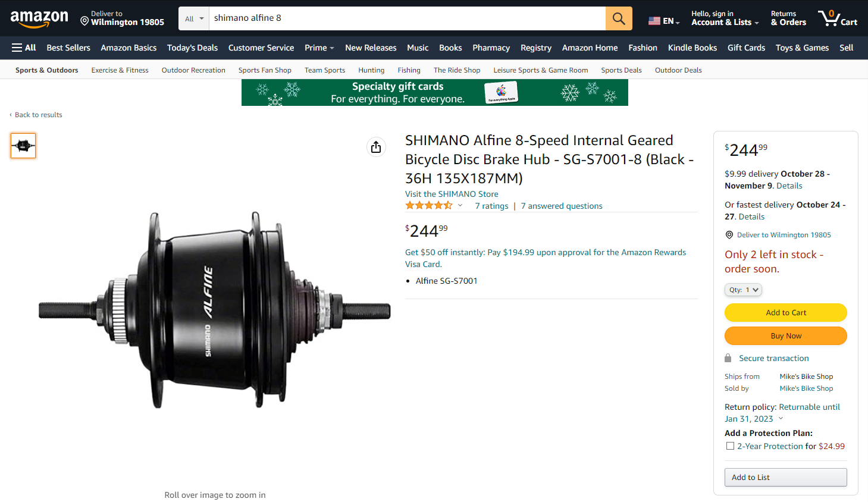Click the US flag language icon
The height and width of the screenshot is (502, 868).
click(654, 21)
